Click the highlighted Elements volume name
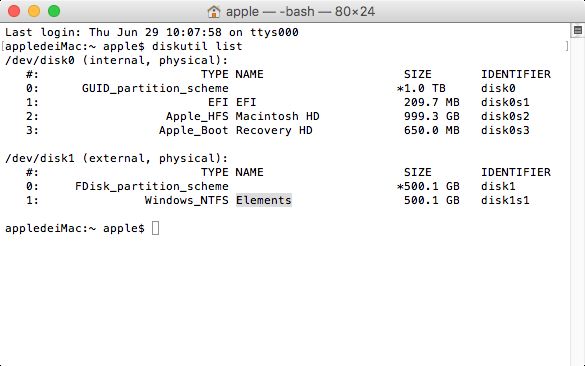The width and height of the screenshot is (585, 366). pyautogui.click(x=263, y=200)
